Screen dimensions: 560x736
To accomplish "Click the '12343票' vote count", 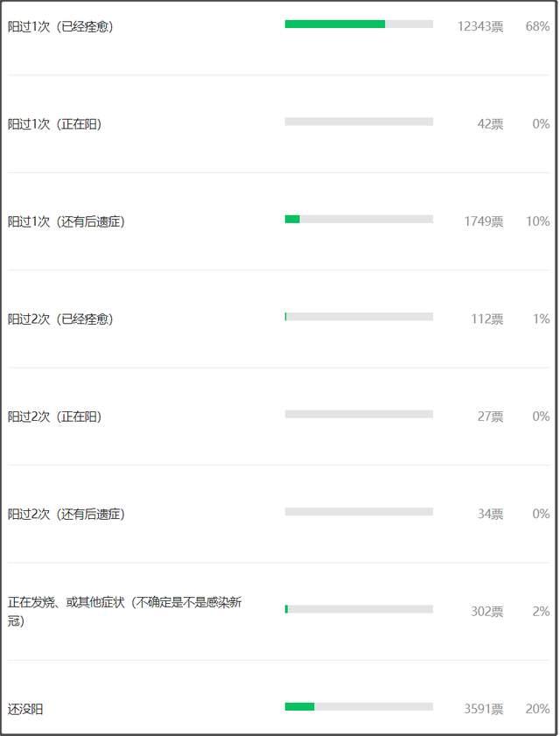I will pos(479,27).
